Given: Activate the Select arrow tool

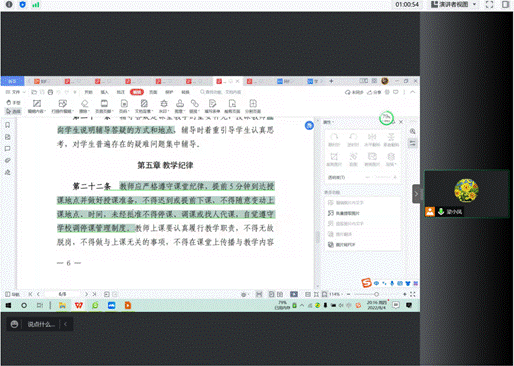Looking at the screenshot, I should (13, 111).
